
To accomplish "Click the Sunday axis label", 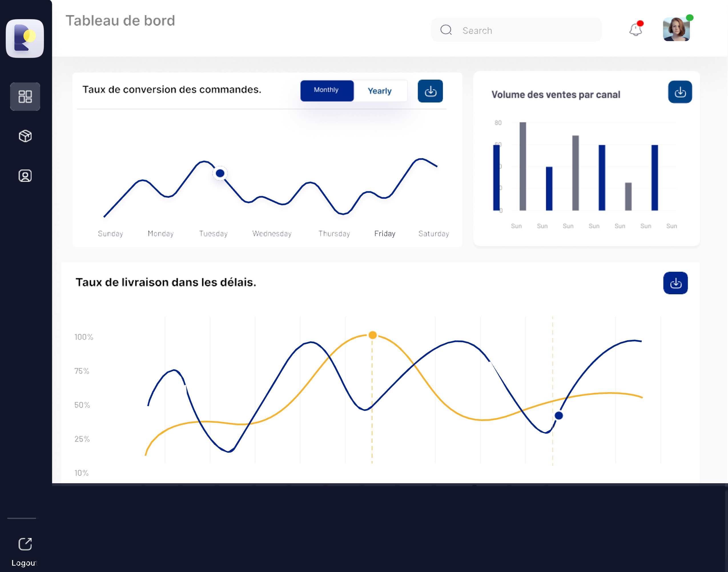I will [110, 233].
